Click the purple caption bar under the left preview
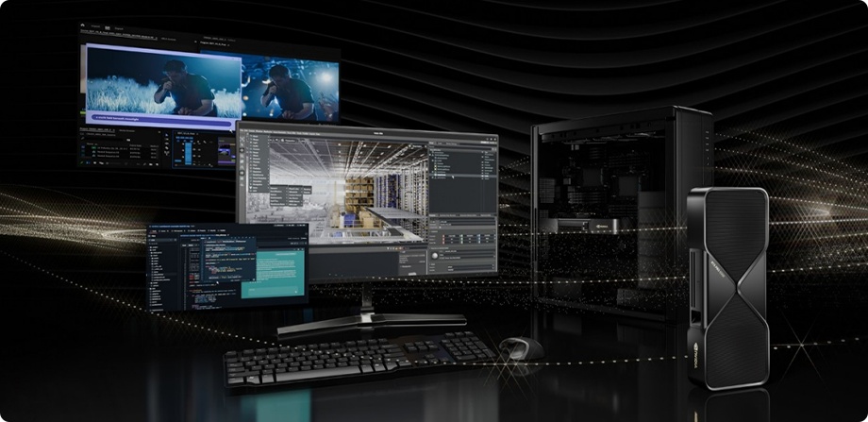Viewport: 868px width, 422px height. tap(159, 119)
